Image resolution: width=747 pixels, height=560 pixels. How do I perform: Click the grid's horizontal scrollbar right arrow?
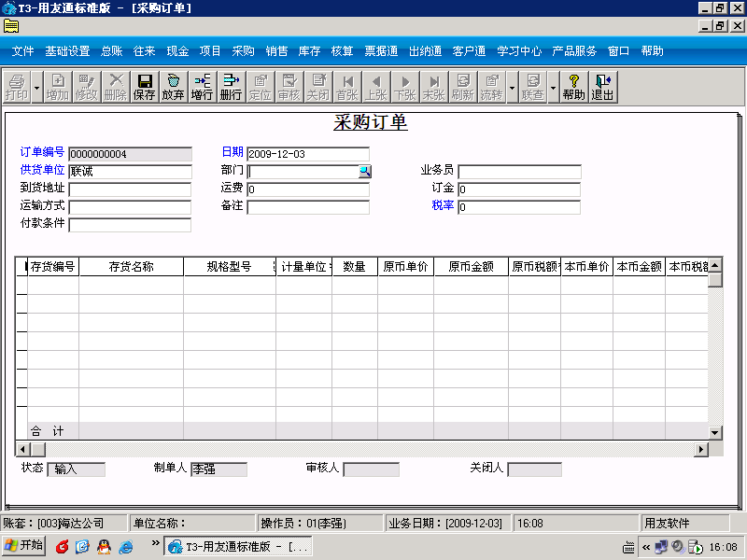point(701,449)
